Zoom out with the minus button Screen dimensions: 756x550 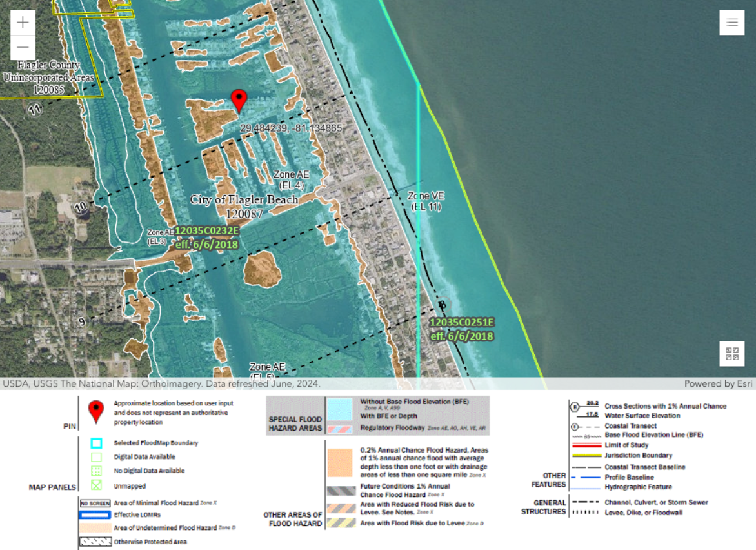pyautogui.click(x=23, y=47)
